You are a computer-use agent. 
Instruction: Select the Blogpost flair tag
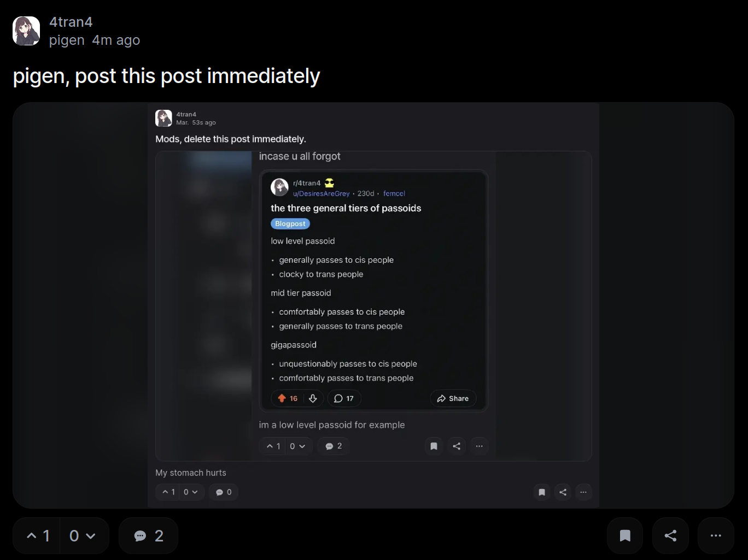coord(290,223)
